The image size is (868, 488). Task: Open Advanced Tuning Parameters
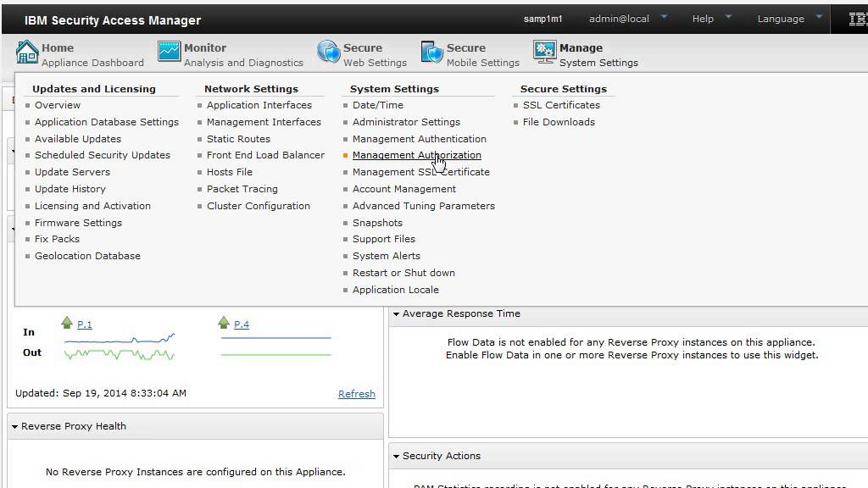[x=424, y=206]
